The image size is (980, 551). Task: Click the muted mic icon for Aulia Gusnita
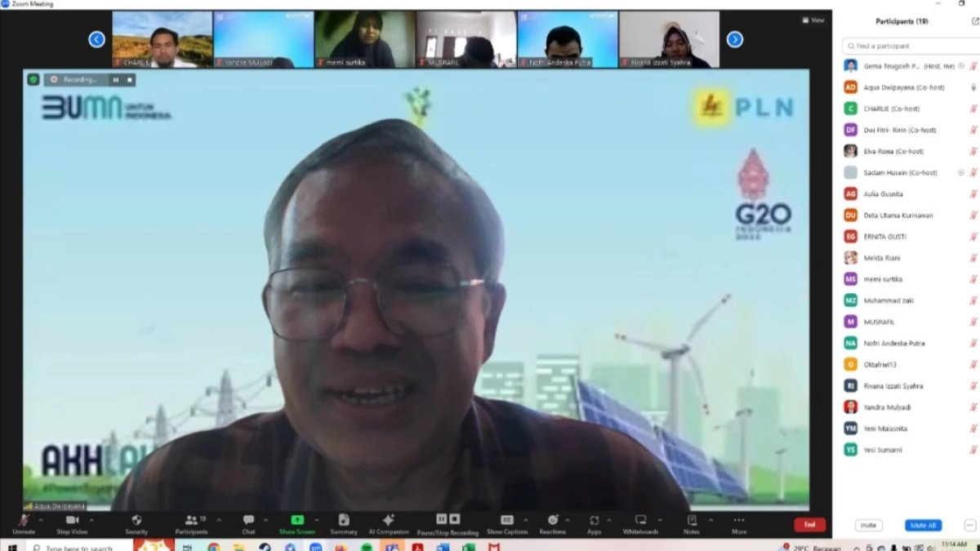click(973, 194)
